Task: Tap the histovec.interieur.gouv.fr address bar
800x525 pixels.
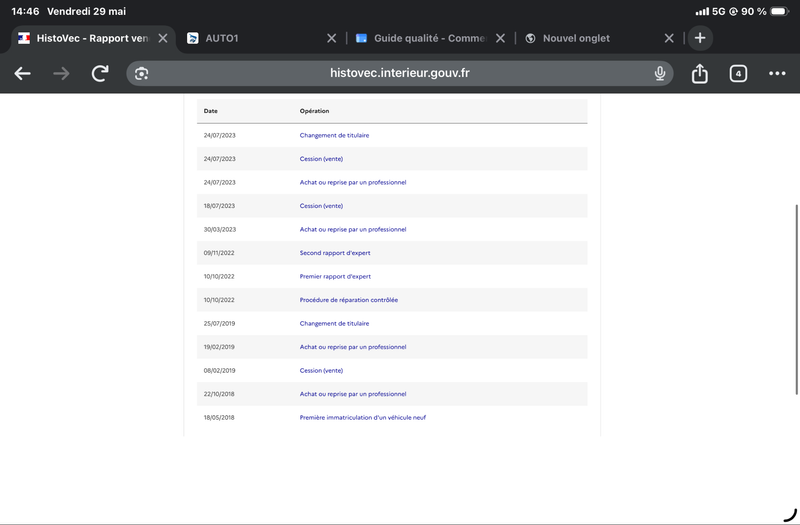Action: 399,73
